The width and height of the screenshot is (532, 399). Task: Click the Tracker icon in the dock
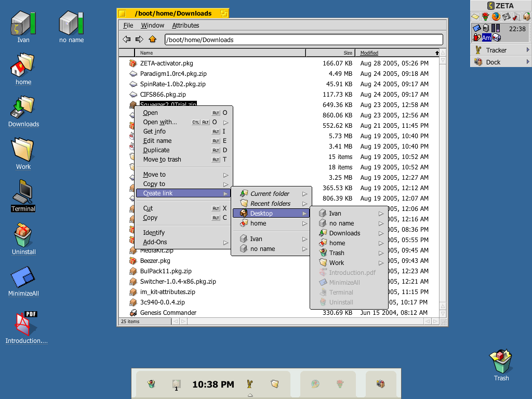(x=250, y=384)
